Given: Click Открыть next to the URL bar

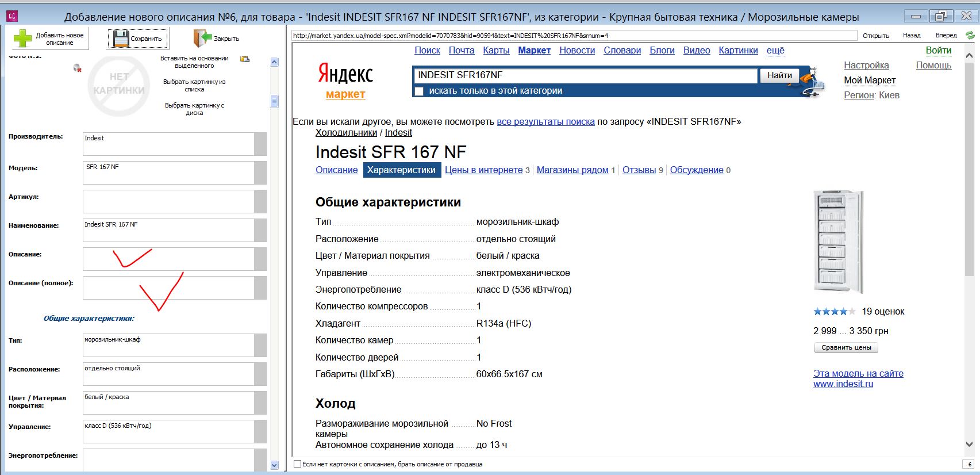Looking at the screenshot, I should click(x=876, y=36).
